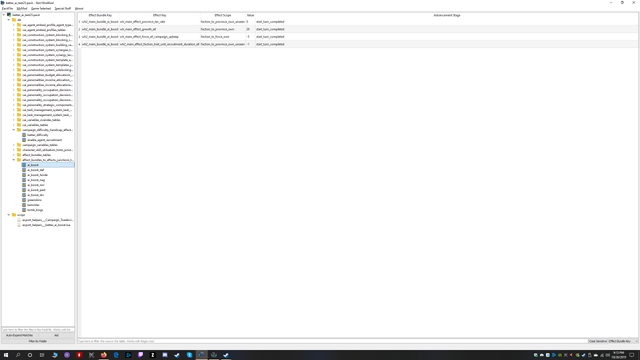
Task: Sort by Effect Key column header
Action: (160, 15)
